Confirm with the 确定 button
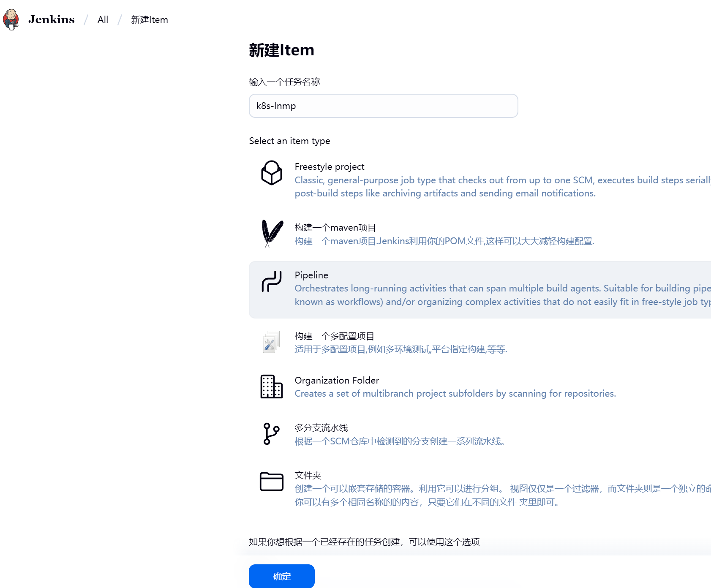 282,576
